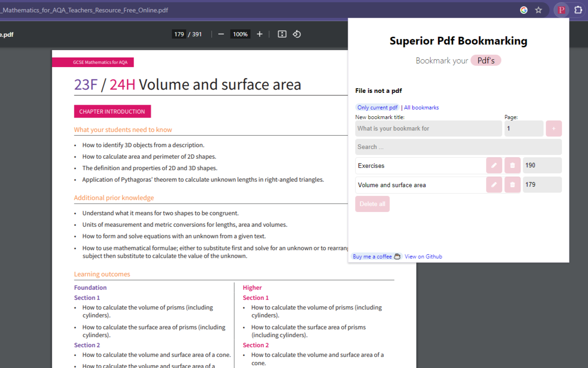Click the fit-to-page icon
The image size is (588, 368).
coord(282,34)
